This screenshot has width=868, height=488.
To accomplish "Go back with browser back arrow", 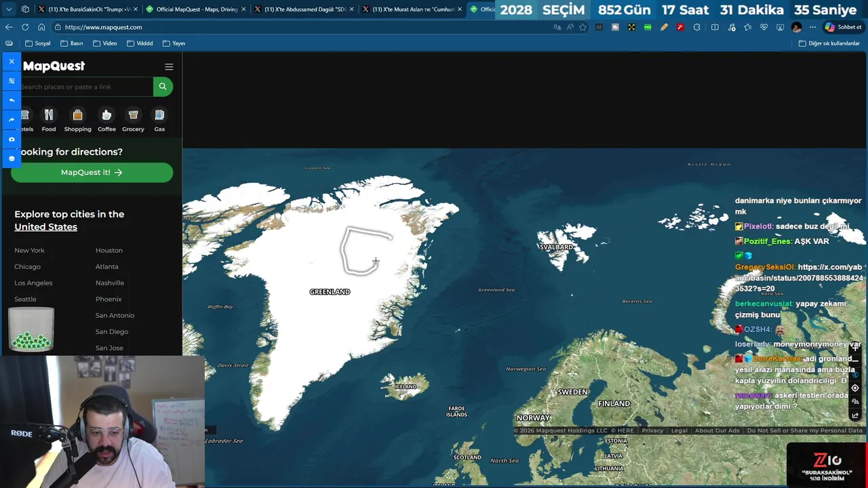I will [9, 27].
